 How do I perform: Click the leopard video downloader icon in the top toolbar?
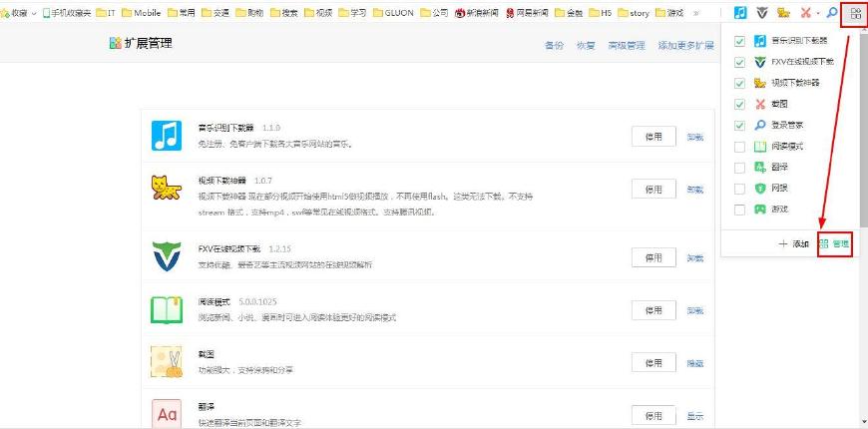click(x=783, y=12)
